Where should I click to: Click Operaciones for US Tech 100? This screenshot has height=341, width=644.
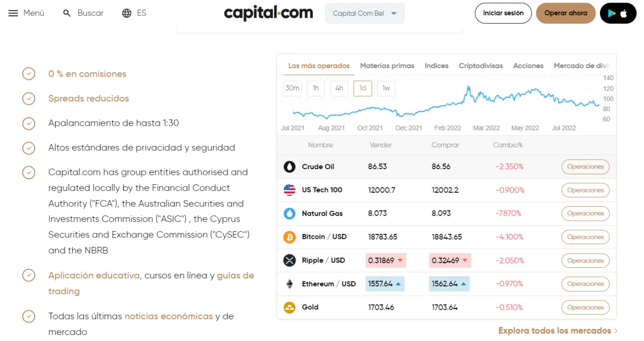[x=585, y=190]
